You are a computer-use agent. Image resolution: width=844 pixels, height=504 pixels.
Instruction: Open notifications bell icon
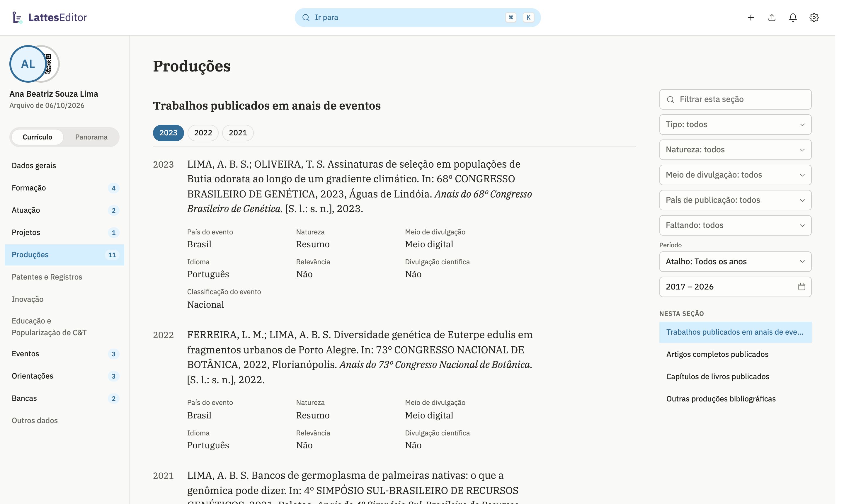tap(793, 17)
